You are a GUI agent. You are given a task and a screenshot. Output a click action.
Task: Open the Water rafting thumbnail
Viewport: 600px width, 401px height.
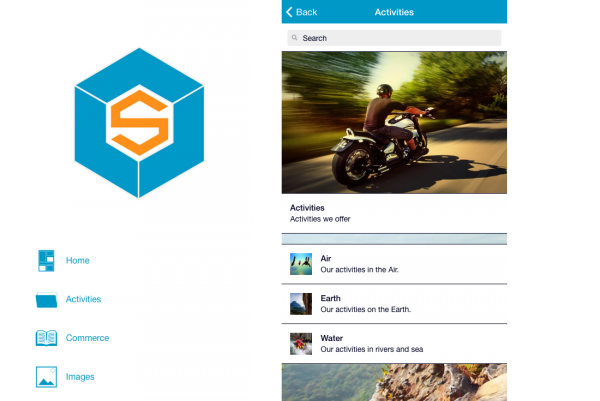pos(301,344)
